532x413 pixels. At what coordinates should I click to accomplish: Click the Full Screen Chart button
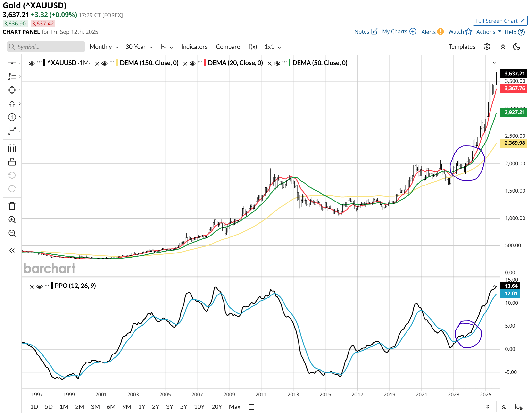[x=500, y=21]
